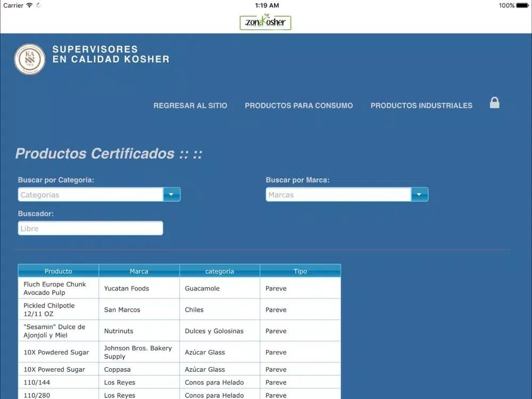Screen dimensions: 532x399
Task: Click the Libre search input field
Action: 90,228
